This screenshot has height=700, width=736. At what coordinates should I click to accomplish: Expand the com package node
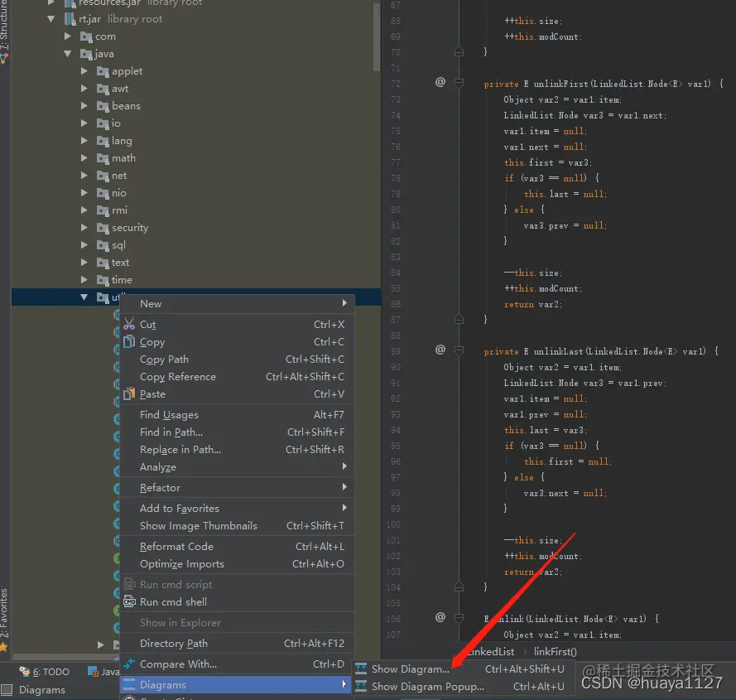tap(68, 36)
